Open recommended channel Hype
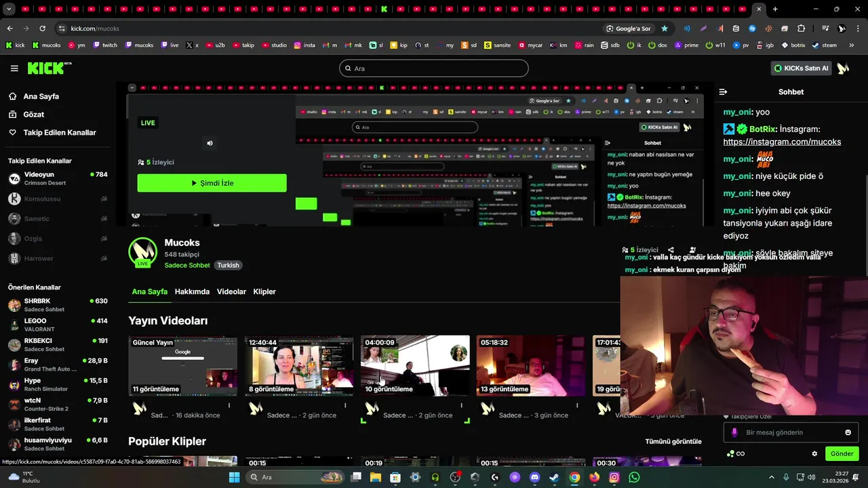This screenshot has height=488, width=868. pos(58,384)
